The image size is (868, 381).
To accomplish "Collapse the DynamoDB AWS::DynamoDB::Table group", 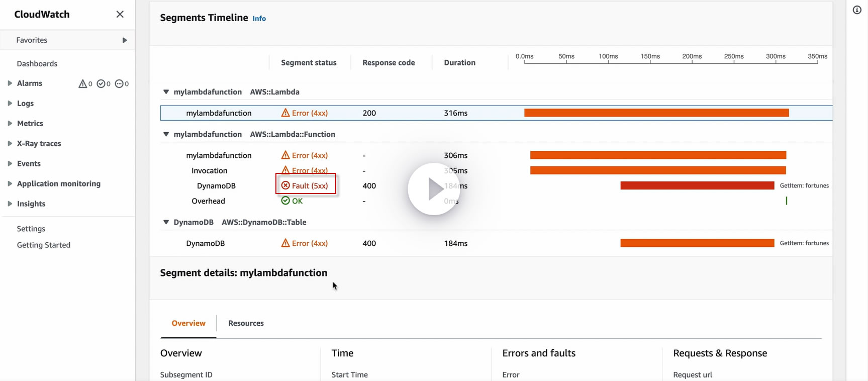I will pos(166,222).
